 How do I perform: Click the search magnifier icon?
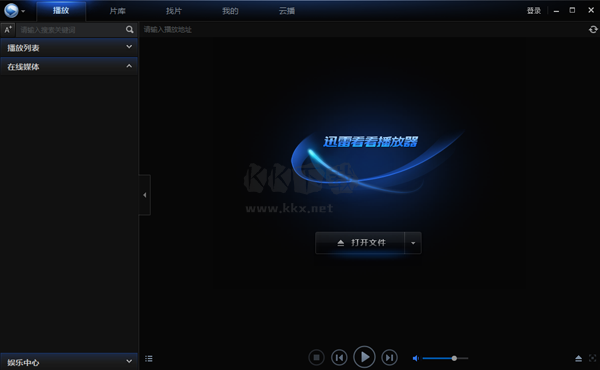tap(130, 29)
